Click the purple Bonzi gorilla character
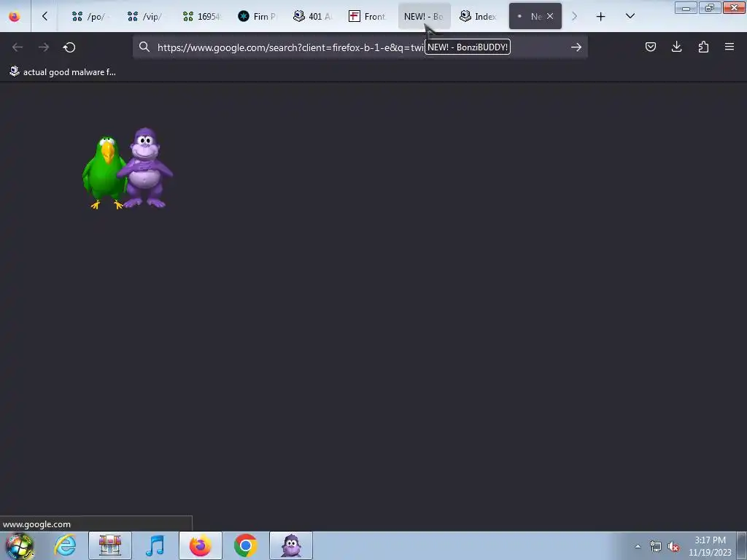The width and height of the screenshot is (747, 560). [x=145, y=168]
